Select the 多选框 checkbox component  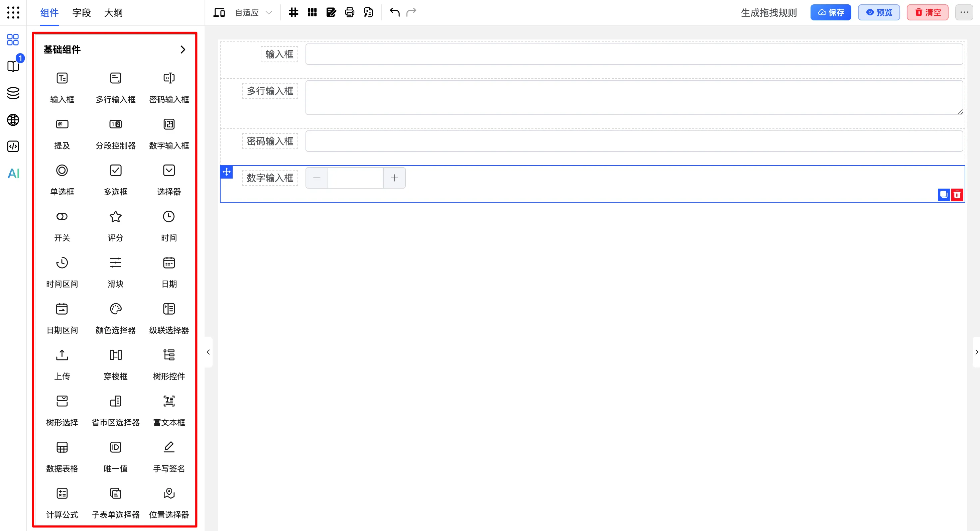coord(115,171)
